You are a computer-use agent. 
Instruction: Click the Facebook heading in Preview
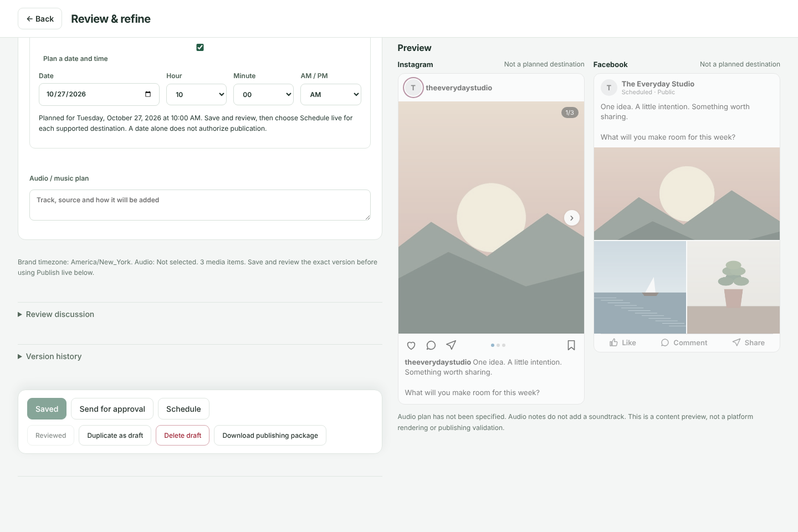(611, 65)
